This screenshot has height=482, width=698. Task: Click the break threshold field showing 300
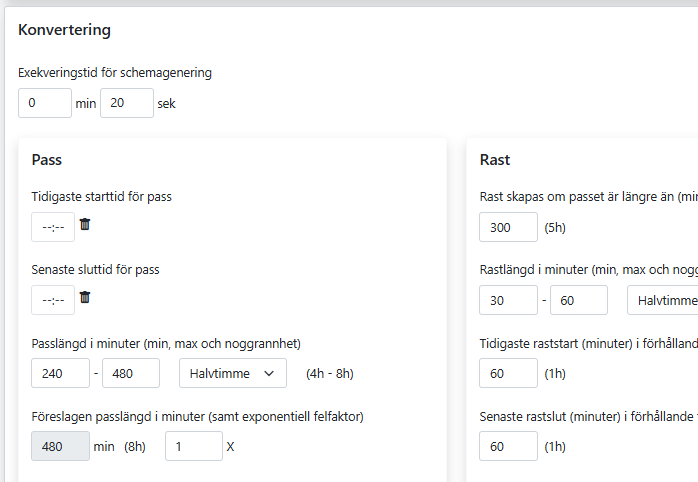pos(508,227)
